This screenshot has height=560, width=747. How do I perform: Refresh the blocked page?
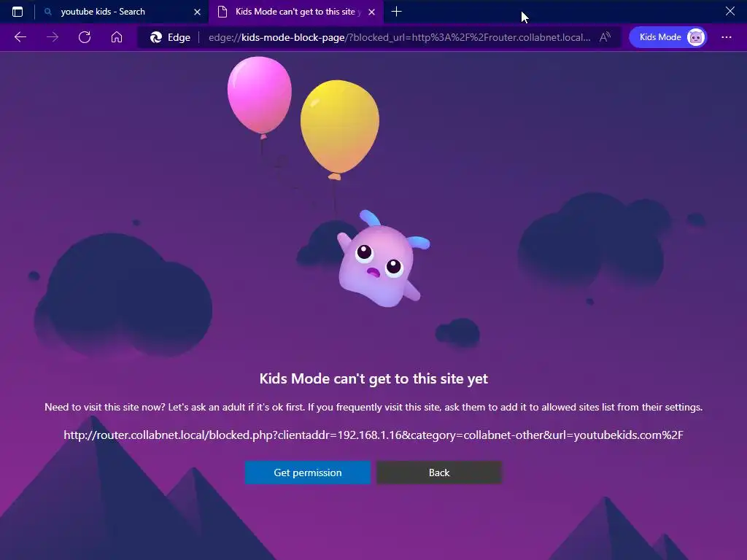click(x=85, y=37)
